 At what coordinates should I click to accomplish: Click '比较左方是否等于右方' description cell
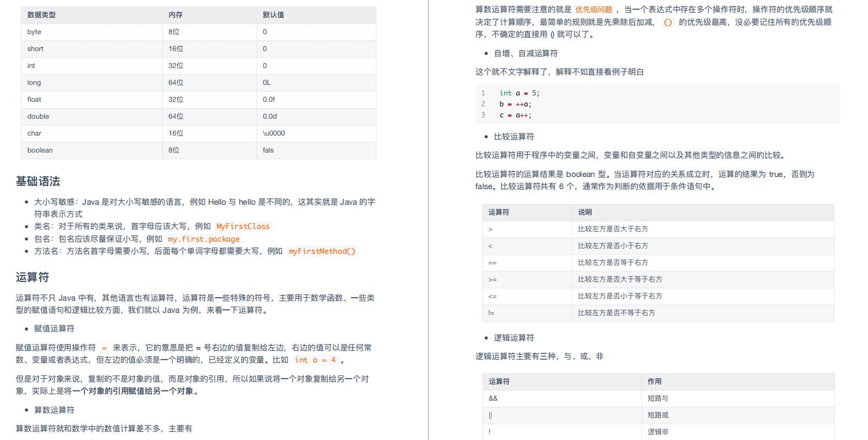[703, 262]
